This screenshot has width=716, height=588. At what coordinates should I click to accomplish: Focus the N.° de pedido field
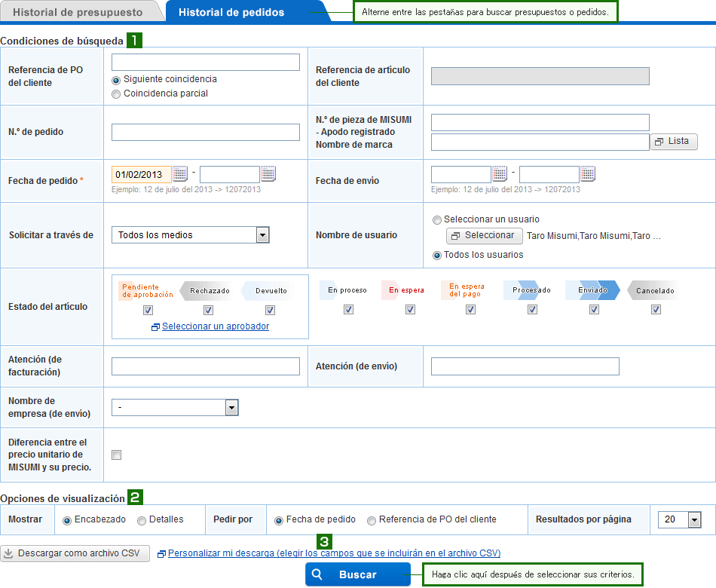coord(206,132)
